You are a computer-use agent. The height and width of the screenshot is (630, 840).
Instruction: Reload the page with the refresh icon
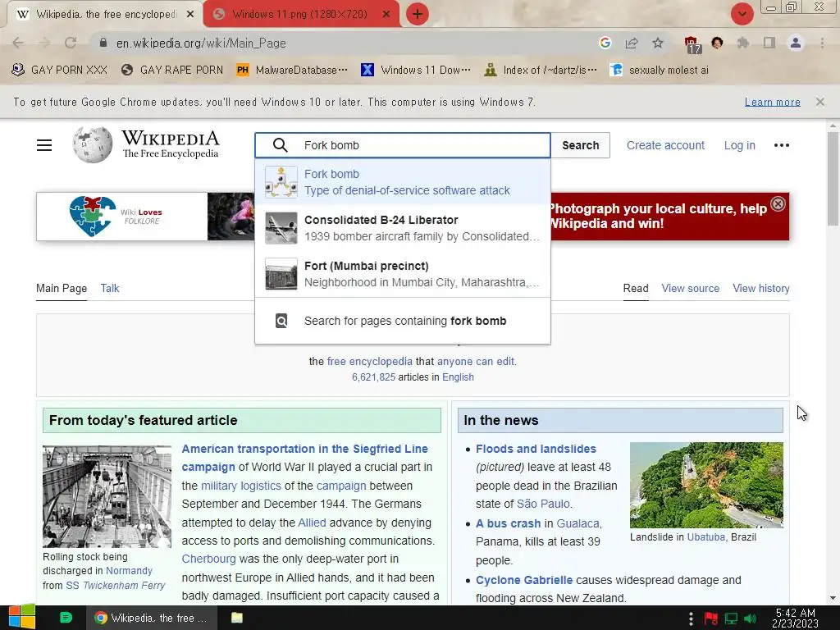pyautogui.click(x=71, y=43)
